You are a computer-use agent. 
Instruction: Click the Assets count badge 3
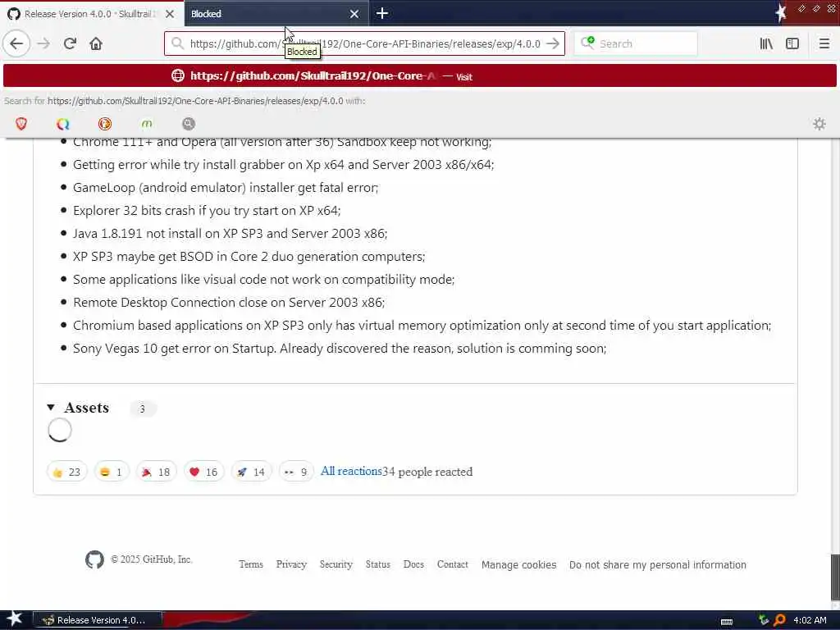pyautogui.click(x=143, y=409)
